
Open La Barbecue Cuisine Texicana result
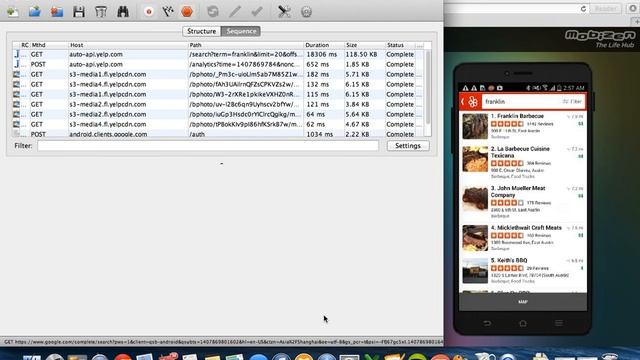coord(523,163)
